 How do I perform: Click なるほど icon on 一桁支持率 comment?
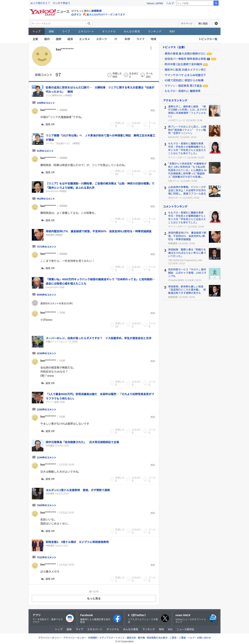[129, 268]
